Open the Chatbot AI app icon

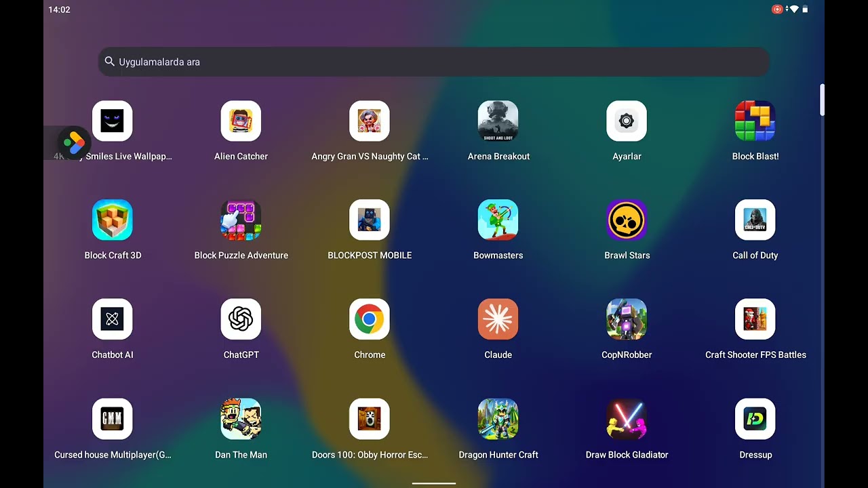[x=113, y=319]
